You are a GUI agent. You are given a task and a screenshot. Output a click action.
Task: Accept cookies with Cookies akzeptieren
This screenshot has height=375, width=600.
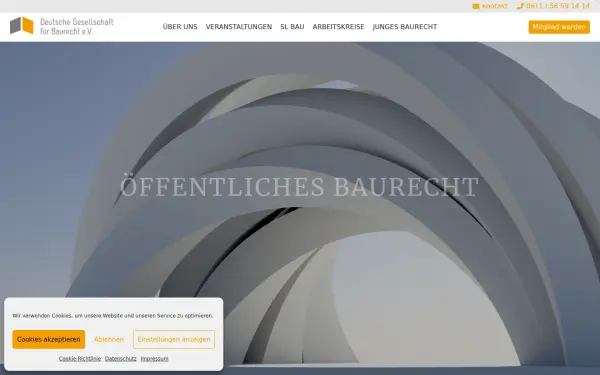point(49,339)
